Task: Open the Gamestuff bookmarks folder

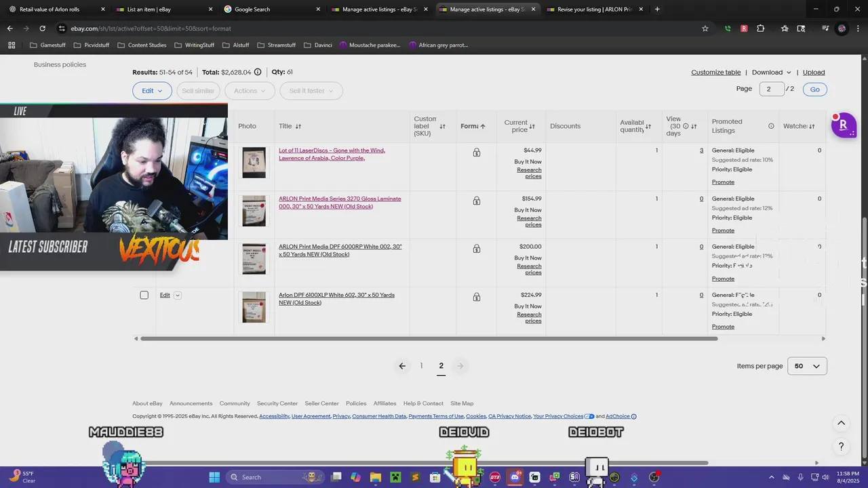Action: tap(47, 45)
